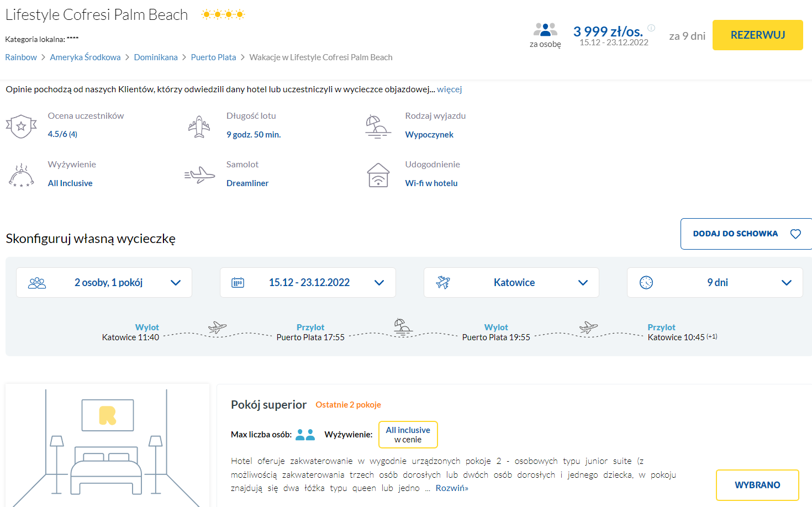812x507 pixels.
Task: Click the Dreamliner plane icon beside Samolot
Action: [x=199, y=175]
